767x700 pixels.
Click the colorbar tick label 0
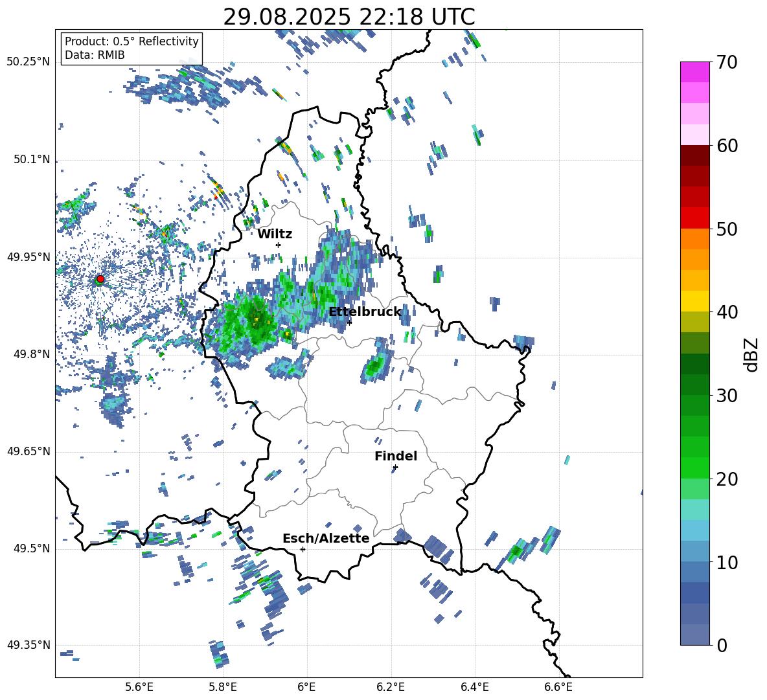pyautogui.click(x=722, y=646)
